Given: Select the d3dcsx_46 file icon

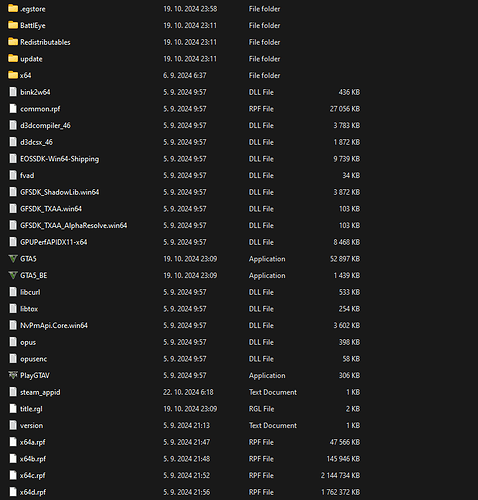Looking at the screenshot, I should [x=13, y=142].
